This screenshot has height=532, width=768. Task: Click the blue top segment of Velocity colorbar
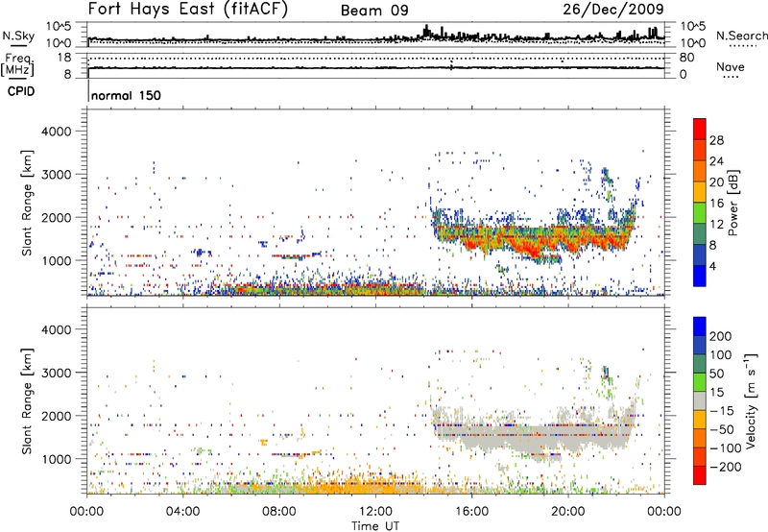point(700,326)
